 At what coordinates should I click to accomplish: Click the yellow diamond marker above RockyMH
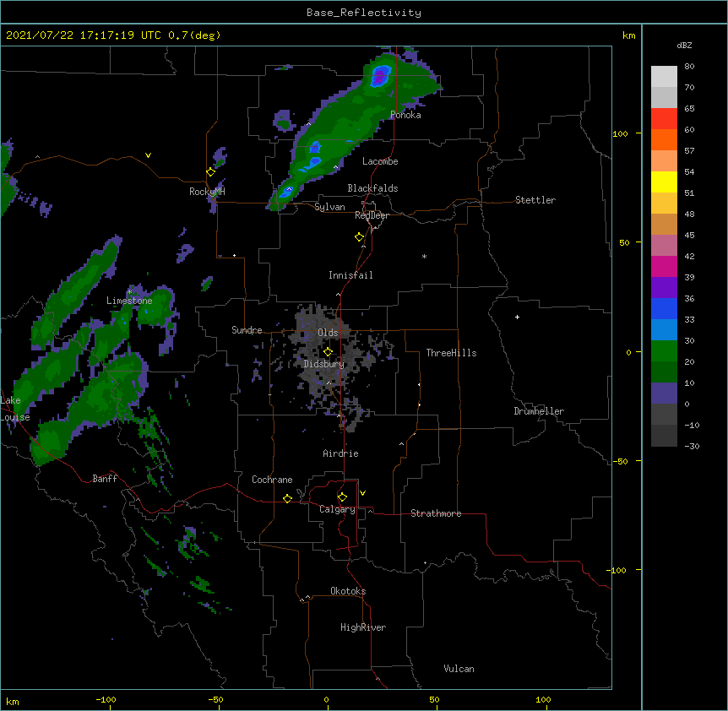[211, 172]
